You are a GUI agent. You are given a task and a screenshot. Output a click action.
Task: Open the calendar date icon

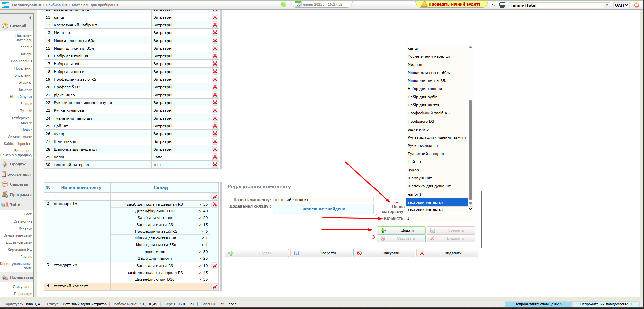tap(298, 4)
